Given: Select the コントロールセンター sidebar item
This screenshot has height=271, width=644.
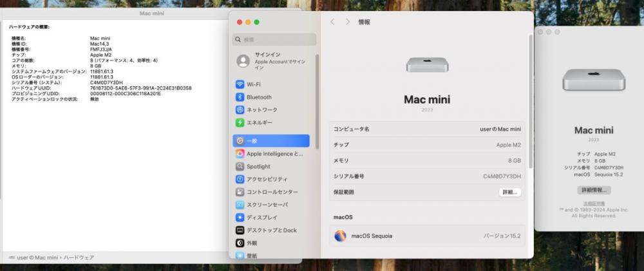Looking at the screenshot, I should (271, 192).
